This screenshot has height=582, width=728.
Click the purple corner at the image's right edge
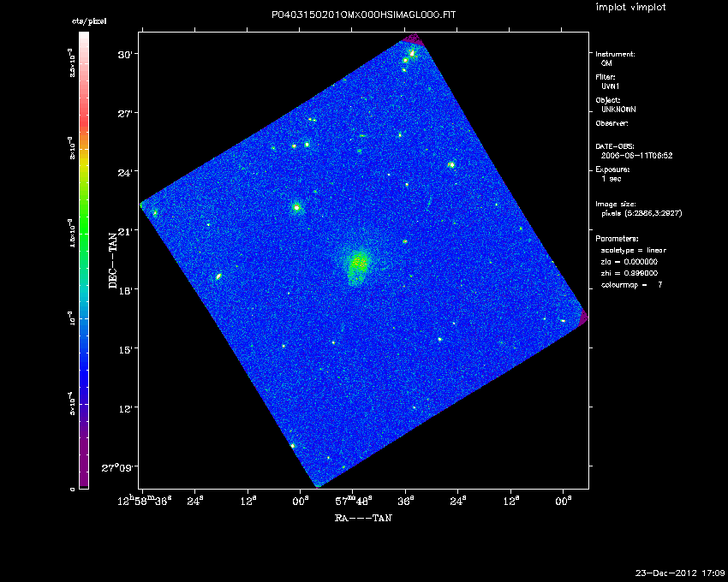[583, 318]
